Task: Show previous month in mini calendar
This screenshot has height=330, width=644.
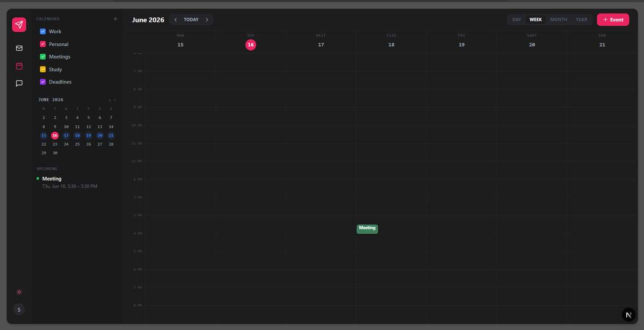Action: click(x=110, y=101)
